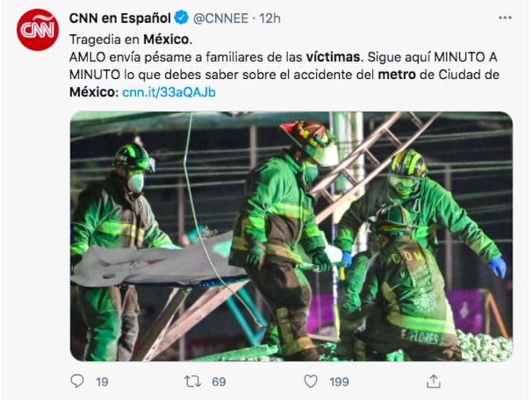
Task: Share the tweet via upload icon
Action: pos(434,381)
